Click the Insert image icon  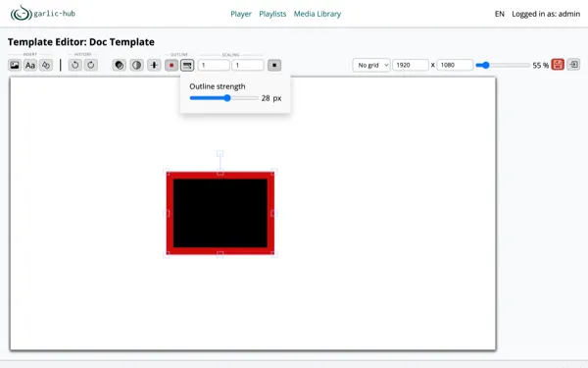click(x=15, y=65)
